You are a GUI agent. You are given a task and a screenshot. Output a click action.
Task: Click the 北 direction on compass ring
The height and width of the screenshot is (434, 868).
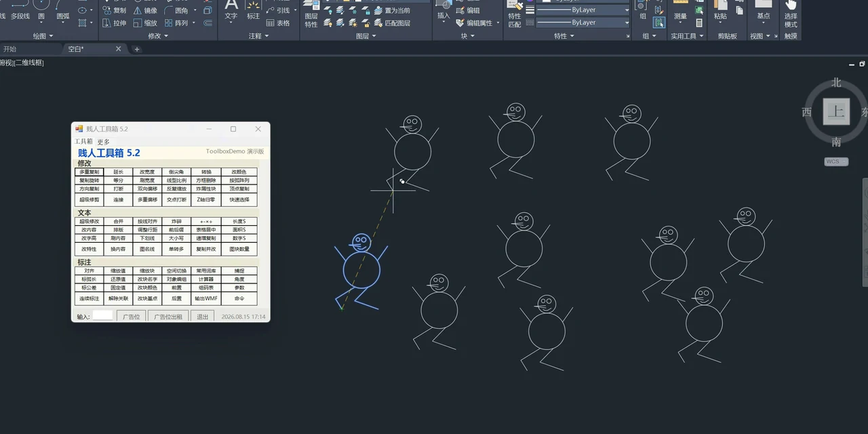click(x=836, y=83)
